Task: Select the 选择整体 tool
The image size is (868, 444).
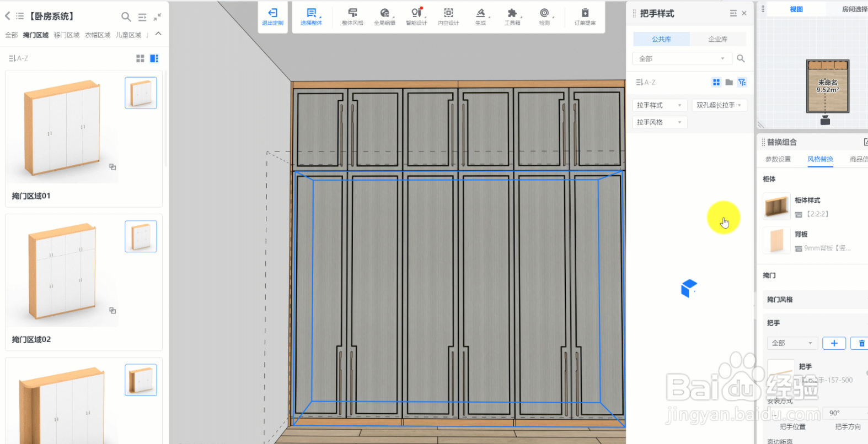Action: pos(312,17)
